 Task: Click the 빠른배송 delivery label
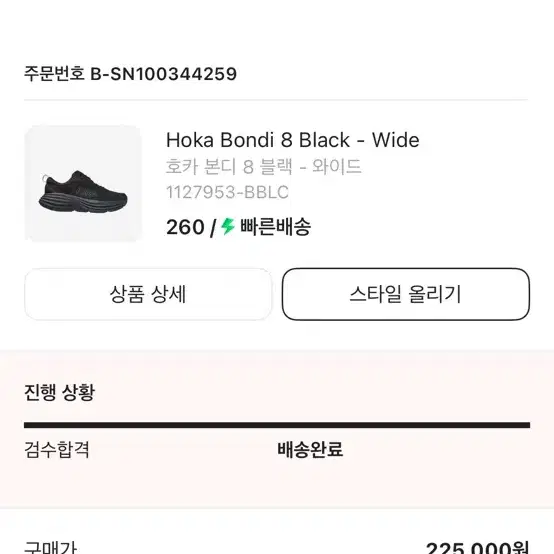276,227
